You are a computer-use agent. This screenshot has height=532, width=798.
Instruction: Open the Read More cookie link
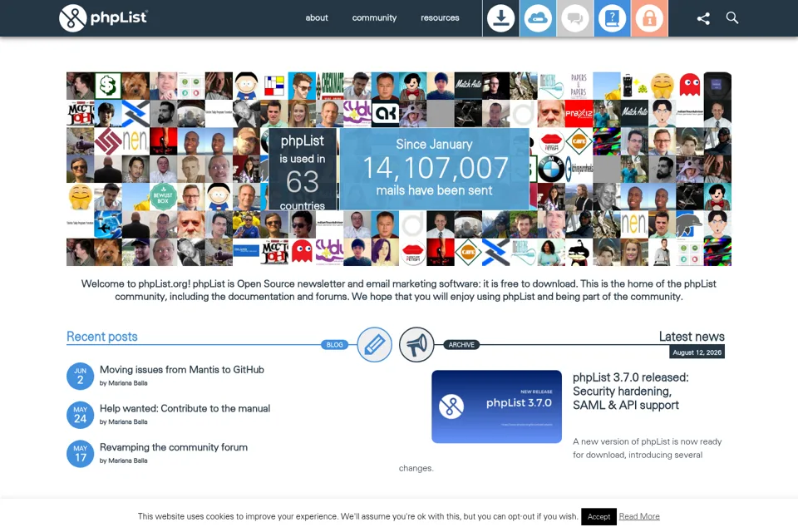coord(639,516)
